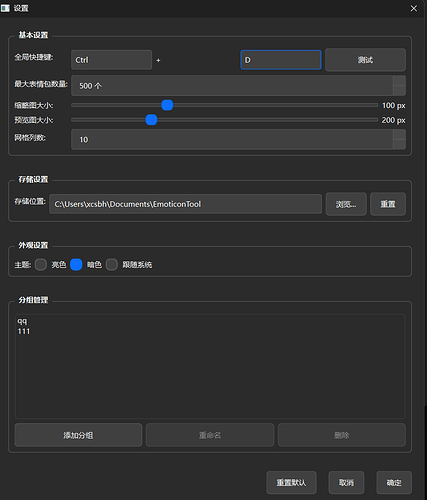Increase the max emoticon count spinner

click(x=399, y=80)
